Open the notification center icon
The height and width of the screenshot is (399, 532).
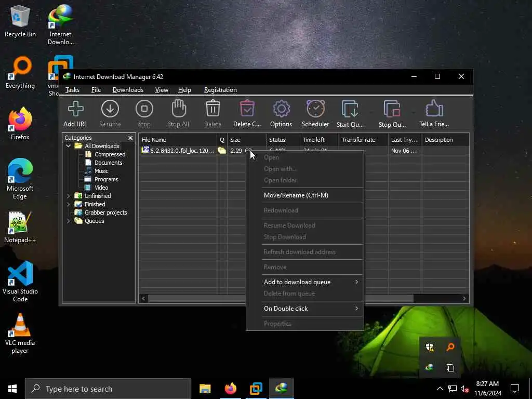coord(515,389)
